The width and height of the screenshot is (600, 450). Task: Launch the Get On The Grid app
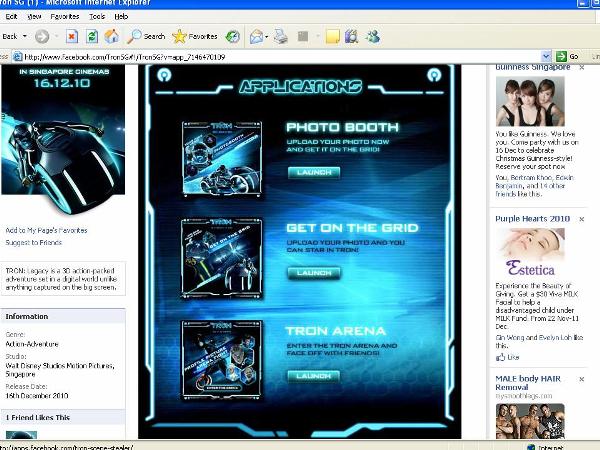[x=314, y=273]
